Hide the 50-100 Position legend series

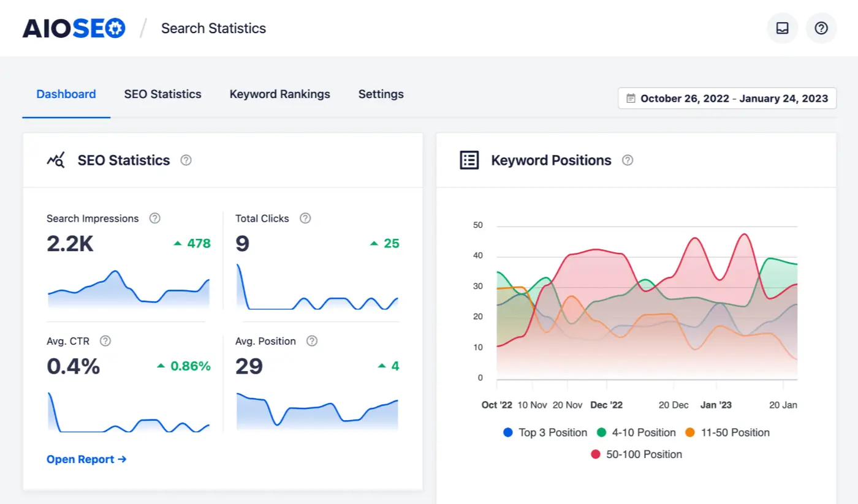coord(636,454)
